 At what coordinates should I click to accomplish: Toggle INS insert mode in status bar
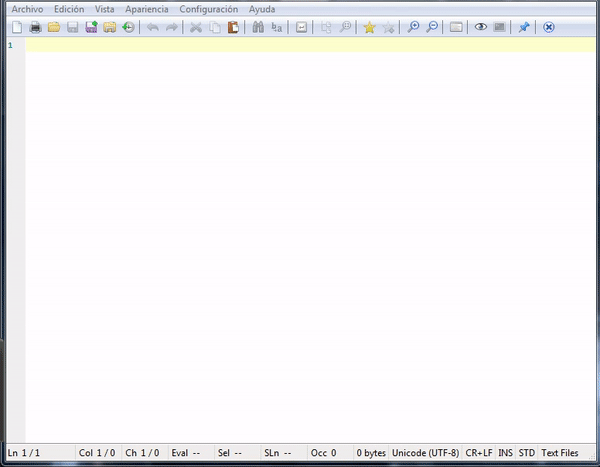coord(505,453)
